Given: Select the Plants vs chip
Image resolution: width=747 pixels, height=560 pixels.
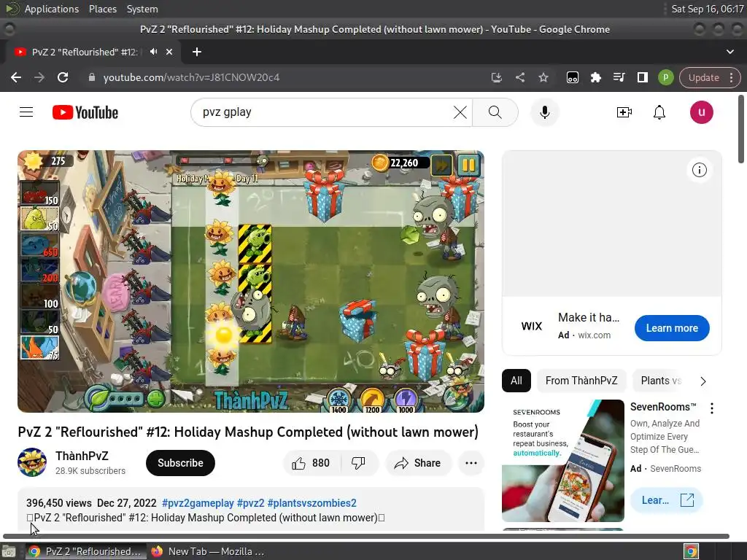Looking at the screenshot, I should pos(661,381).
